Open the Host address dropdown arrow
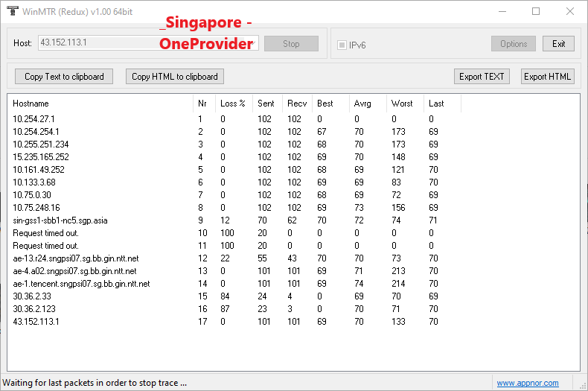588x391 pixels. pos(254,43)
